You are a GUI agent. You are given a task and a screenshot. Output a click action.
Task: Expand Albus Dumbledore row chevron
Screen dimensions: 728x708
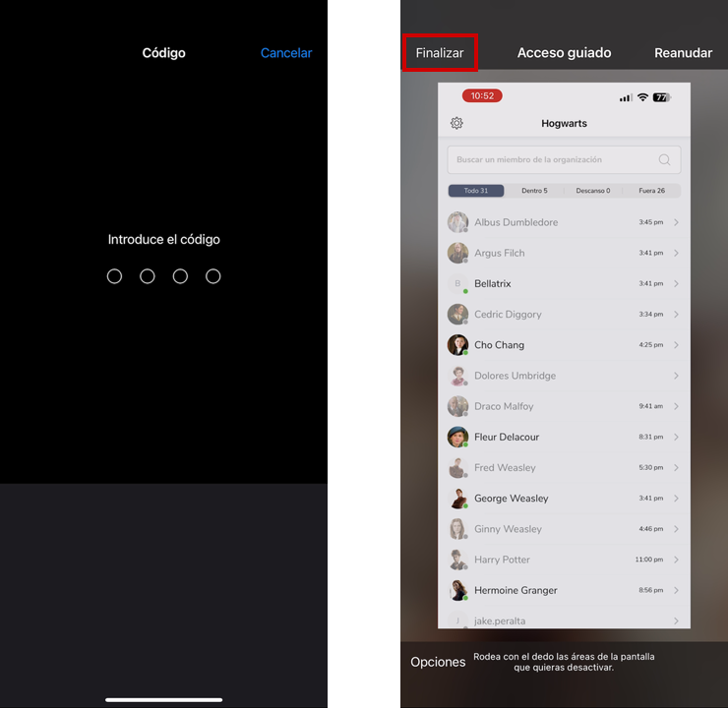(676, 222)
